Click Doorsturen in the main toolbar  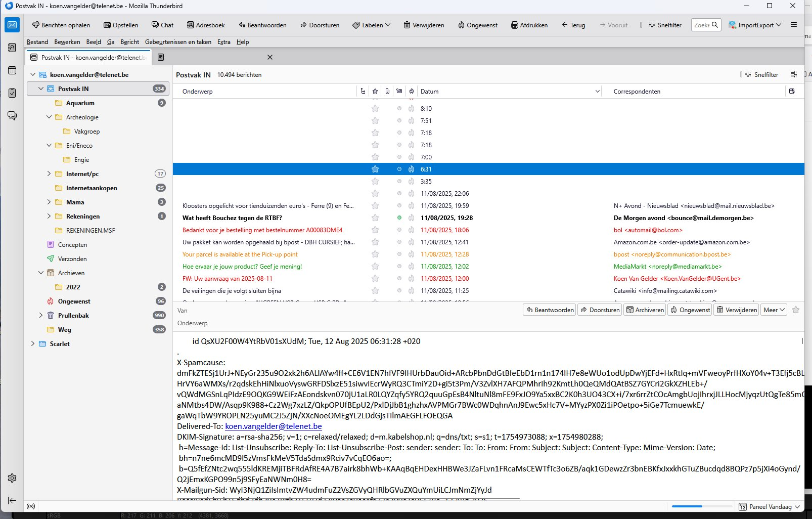320,25
